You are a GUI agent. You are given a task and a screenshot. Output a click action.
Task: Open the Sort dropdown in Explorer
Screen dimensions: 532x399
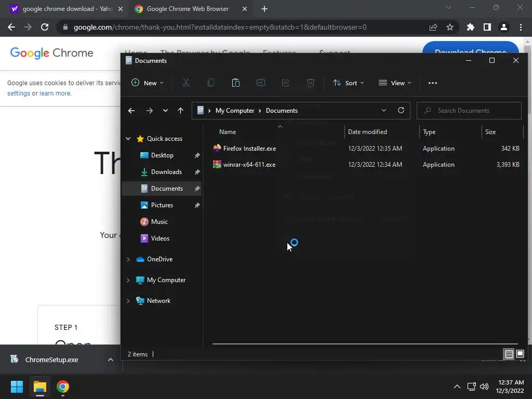(349, 83)
